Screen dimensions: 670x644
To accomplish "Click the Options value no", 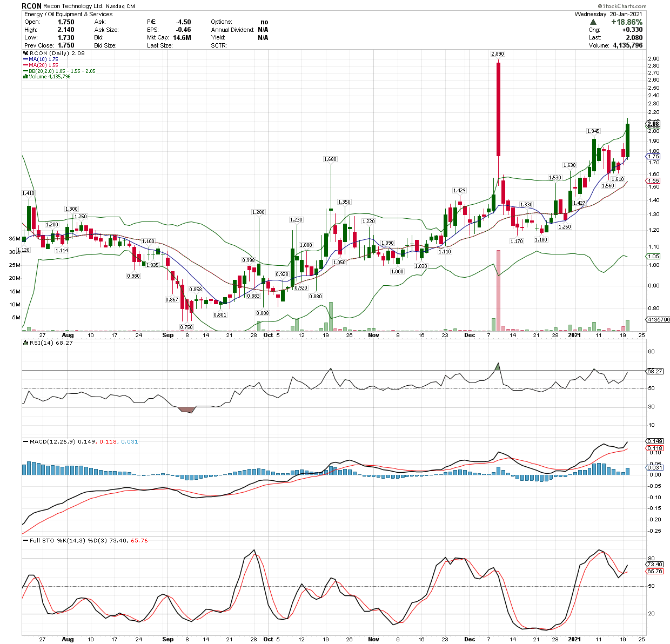I will pyautogui.click(x=264, y=22).
